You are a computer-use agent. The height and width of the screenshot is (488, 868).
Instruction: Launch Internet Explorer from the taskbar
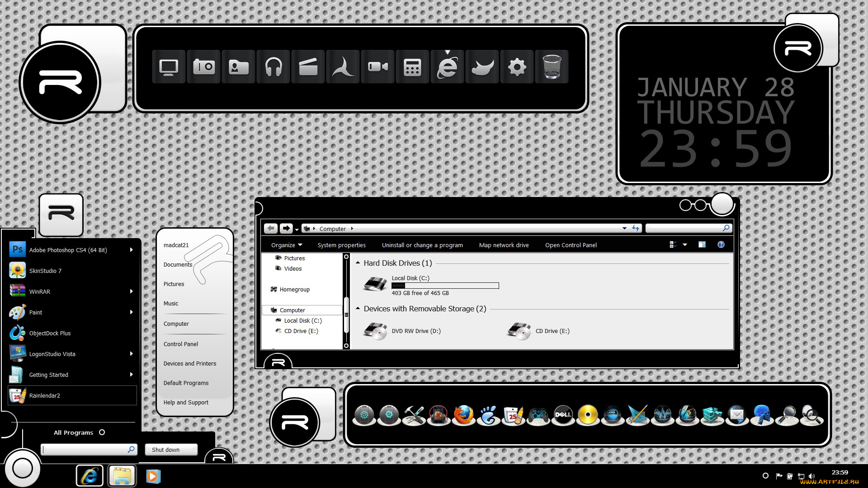click(90, 476)
